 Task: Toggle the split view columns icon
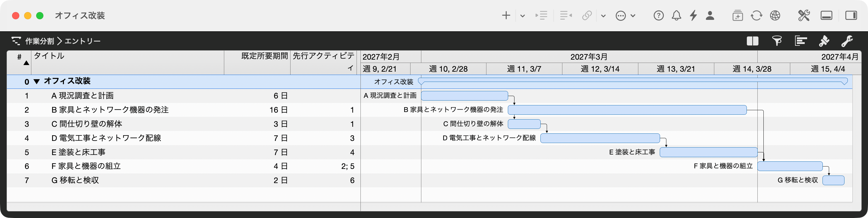[753, 41]
